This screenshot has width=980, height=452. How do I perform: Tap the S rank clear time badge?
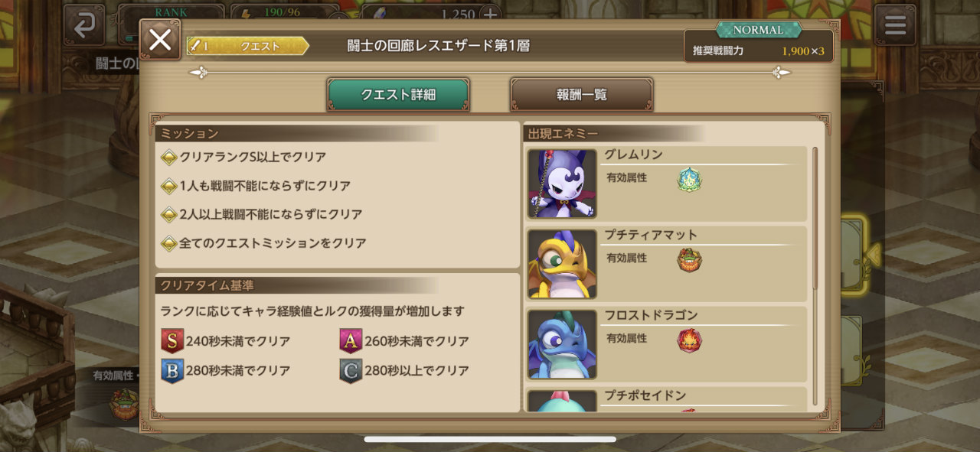[172, 341]
